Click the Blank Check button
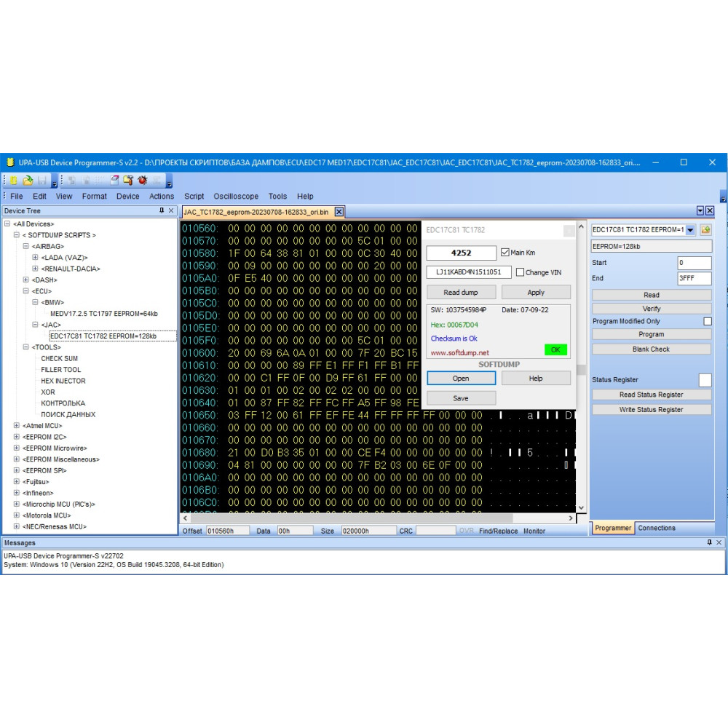 tap(652, 349)
